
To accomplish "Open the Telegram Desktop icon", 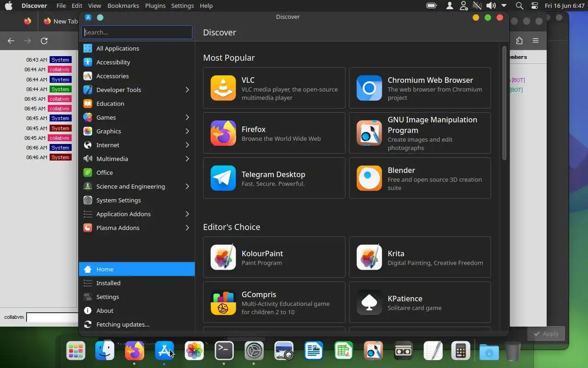I will 223,178.
